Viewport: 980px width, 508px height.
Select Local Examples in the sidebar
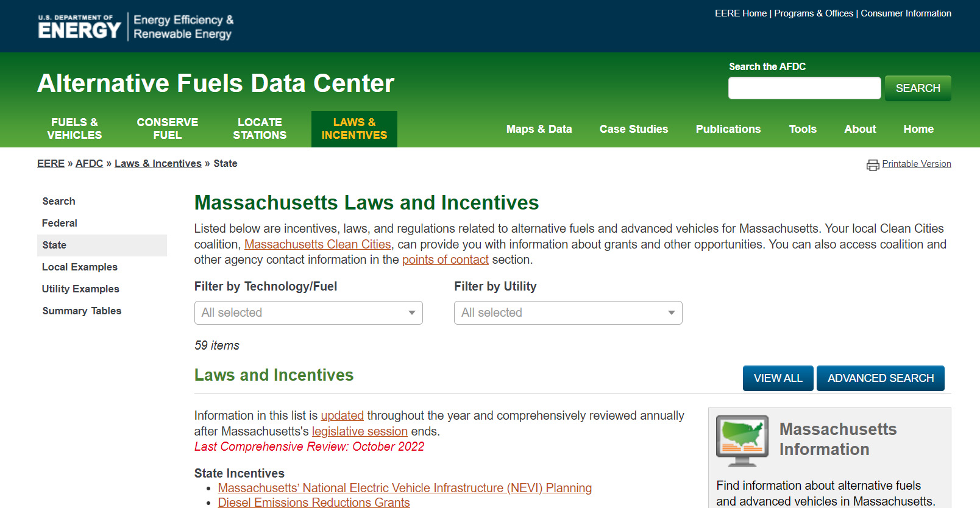click(x=80, y=267)
